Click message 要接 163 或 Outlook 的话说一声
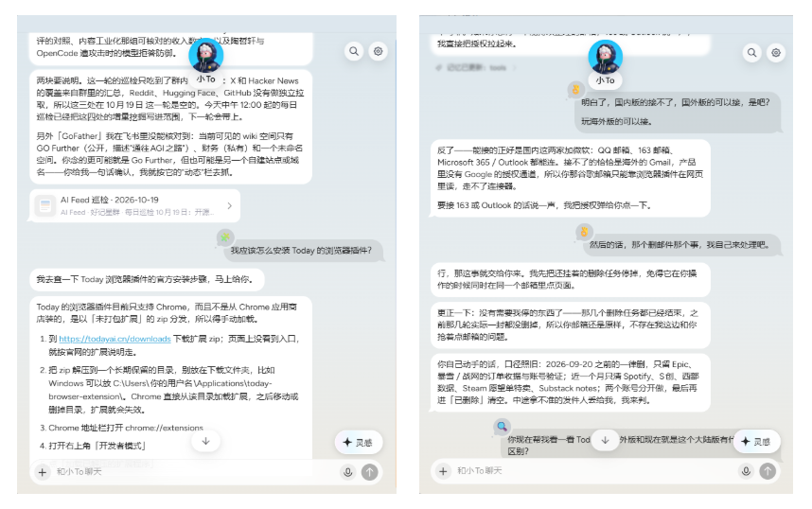The width and height of the screenshot is (812, 509). click(x=544, y=205)
